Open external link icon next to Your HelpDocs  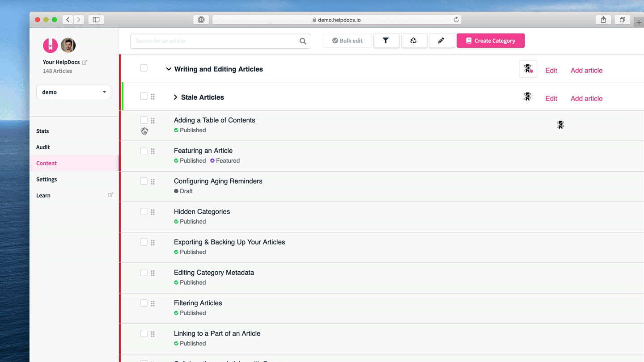click(x=85, y=63)
